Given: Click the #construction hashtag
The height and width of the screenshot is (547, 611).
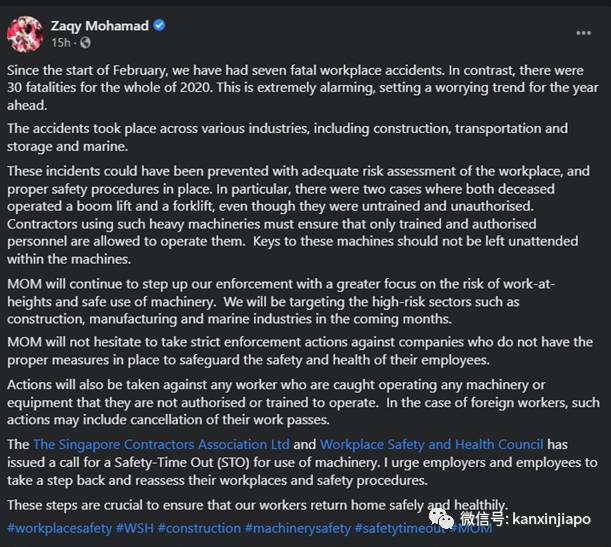Looking at the screenshot, I should point(205,528).
